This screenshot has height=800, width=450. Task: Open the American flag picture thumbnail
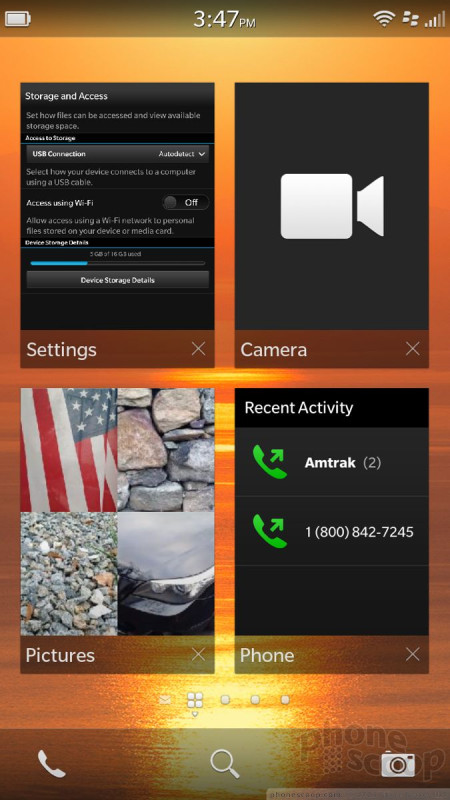[x=69, y=450]
